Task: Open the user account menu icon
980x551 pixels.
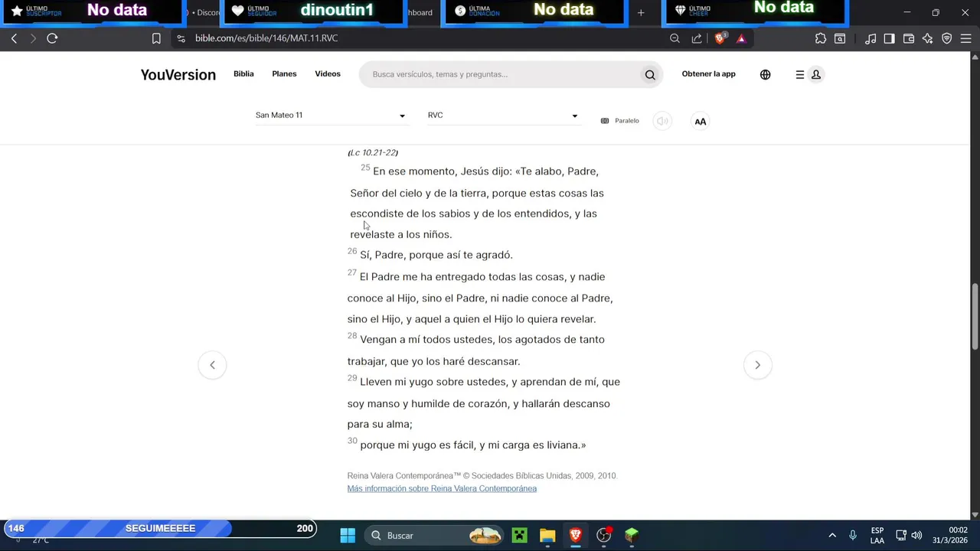Action: click(x=816, y=74)
